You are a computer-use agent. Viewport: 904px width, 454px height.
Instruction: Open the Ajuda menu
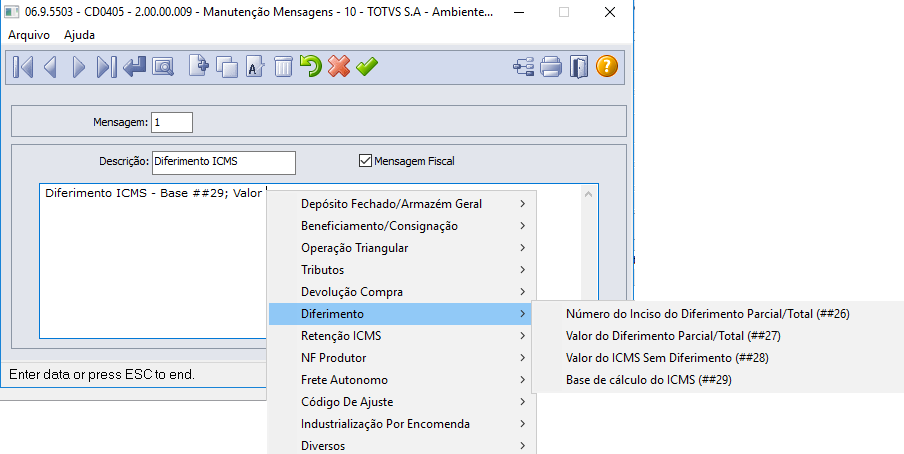pyautogui.click(x=80, y=35)
